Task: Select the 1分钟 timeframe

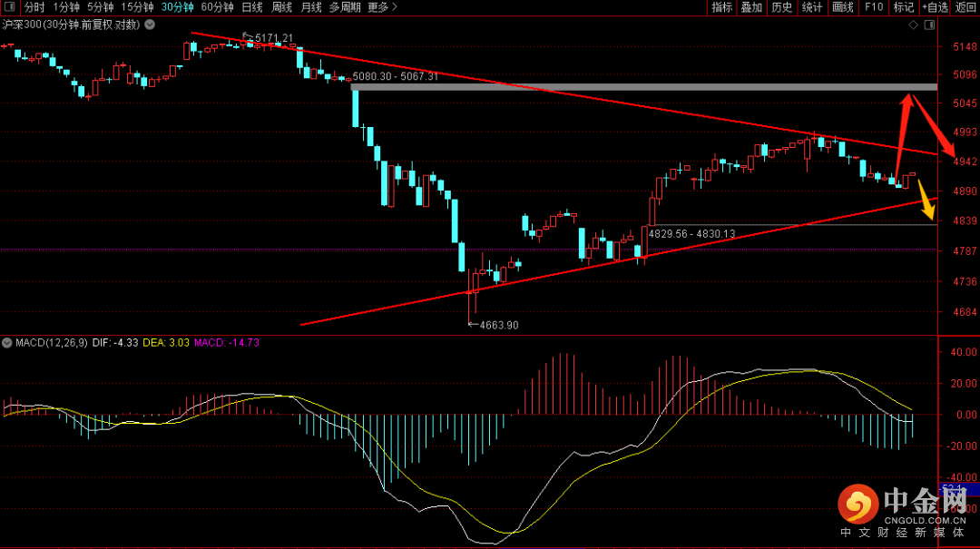Action: point(65,7)
